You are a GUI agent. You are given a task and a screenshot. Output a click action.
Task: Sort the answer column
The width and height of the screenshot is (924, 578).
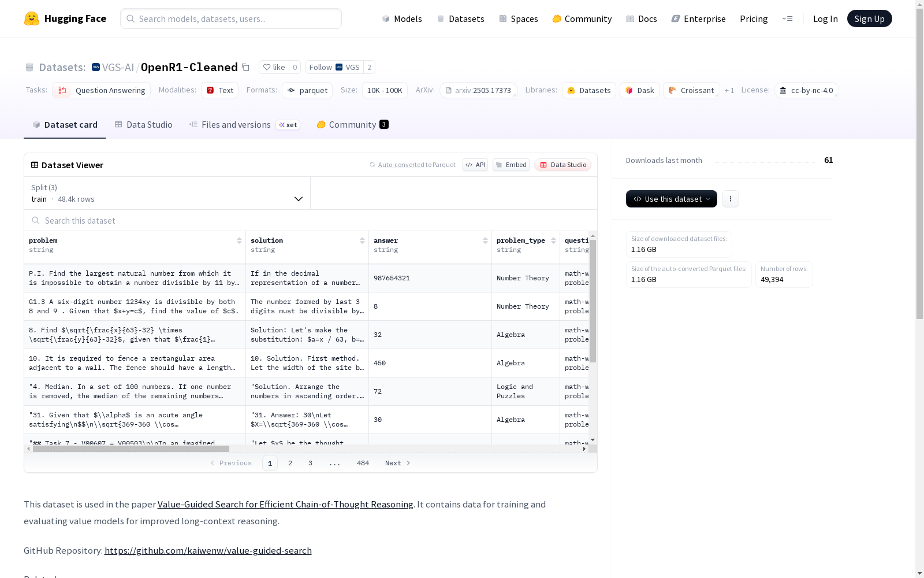(485, 240)
